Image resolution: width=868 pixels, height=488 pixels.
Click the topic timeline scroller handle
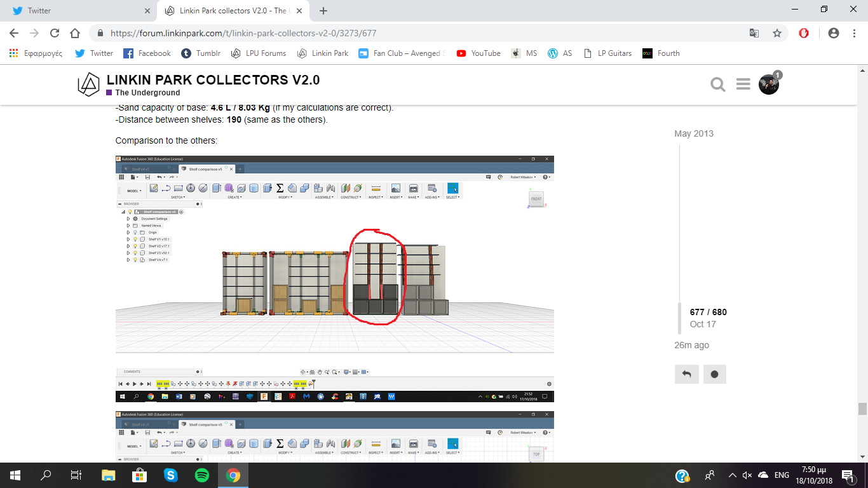coord(680,318)
